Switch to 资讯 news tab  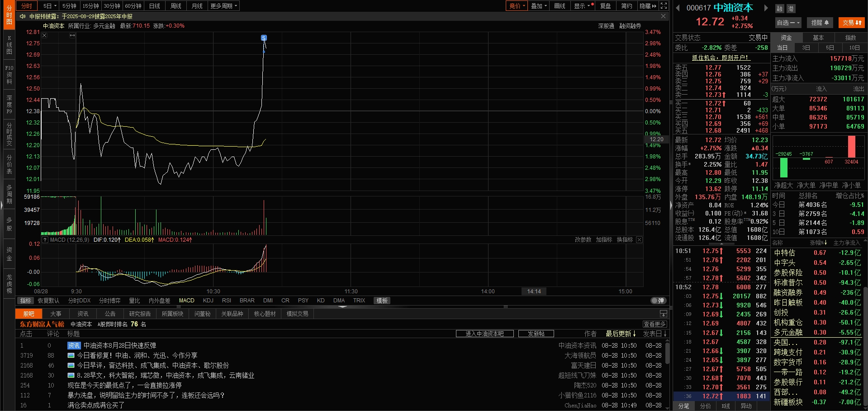click(83, 314)
